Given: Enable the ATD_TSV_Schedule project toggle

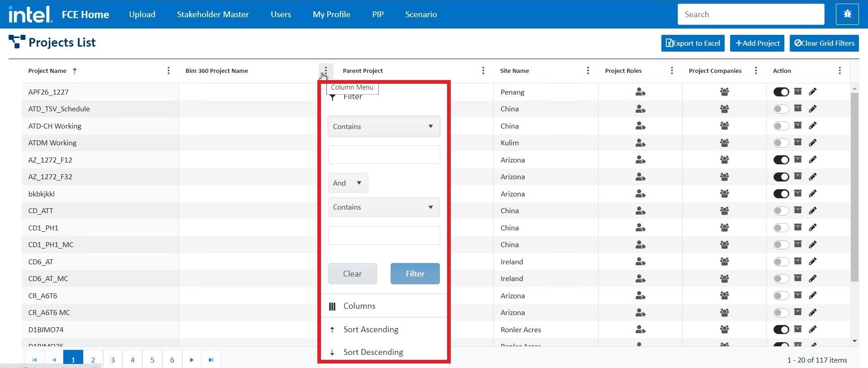Looking at the screenshot, I should click(x=781, y=109).
